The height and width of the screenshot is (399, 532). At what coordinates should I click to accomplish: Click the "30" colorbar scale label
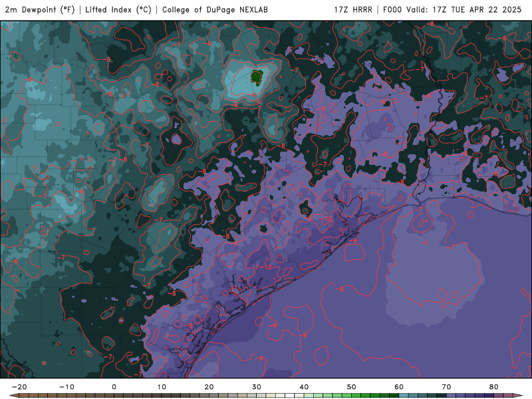click(x=257, y=387)
